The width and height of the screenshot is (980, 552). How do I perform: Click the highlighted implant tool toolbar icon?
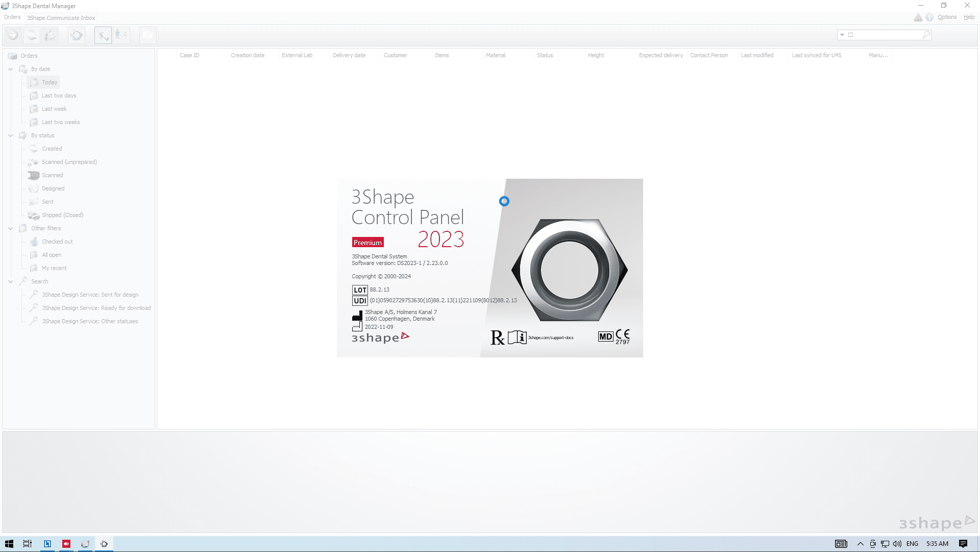point(103,35)
